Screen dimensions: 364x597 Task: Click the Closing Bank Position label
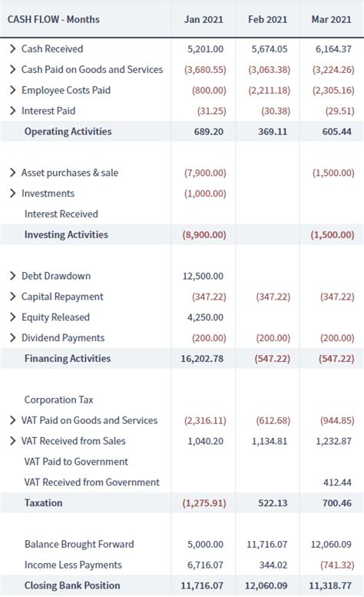point(72,585)
